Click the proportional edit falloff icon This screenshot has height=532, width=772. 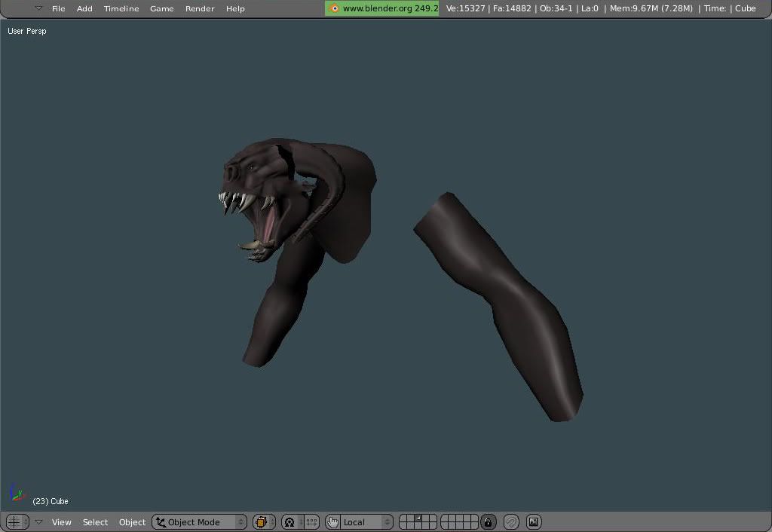coord(511,522)
